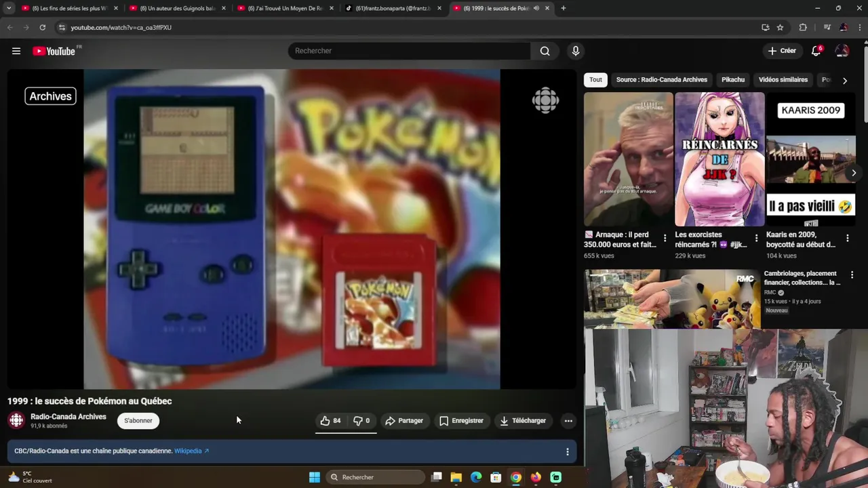
Task: Open the YouTube guide hamburger menu
Action: [x=16, y=51]
